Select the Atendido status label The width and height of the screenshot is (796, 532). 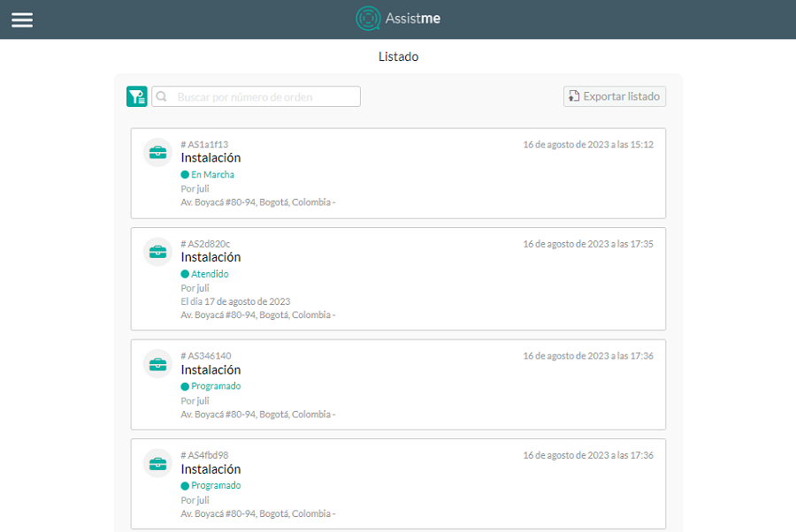pyautogui.click(x=210, y=274)
